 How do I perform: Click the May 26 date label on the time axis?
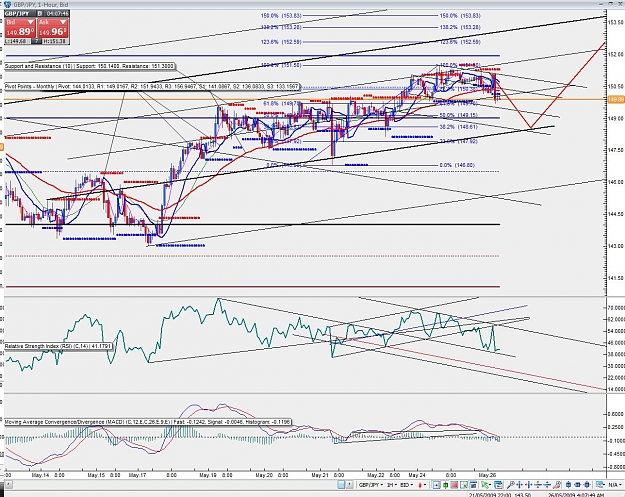click(x=487, y=475)
